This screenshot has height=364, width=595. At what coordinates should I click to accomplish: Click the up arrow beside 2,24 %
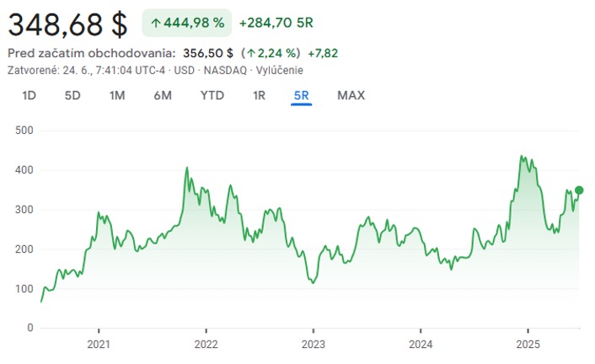tap(250, 53)
